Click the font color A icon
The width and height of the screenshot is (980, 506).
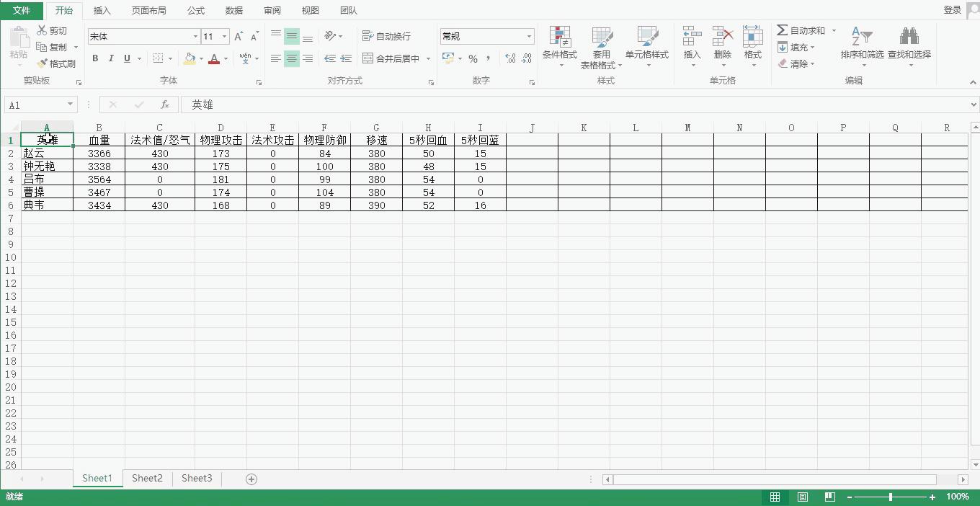pyautogui.click(x=214, y=58)
